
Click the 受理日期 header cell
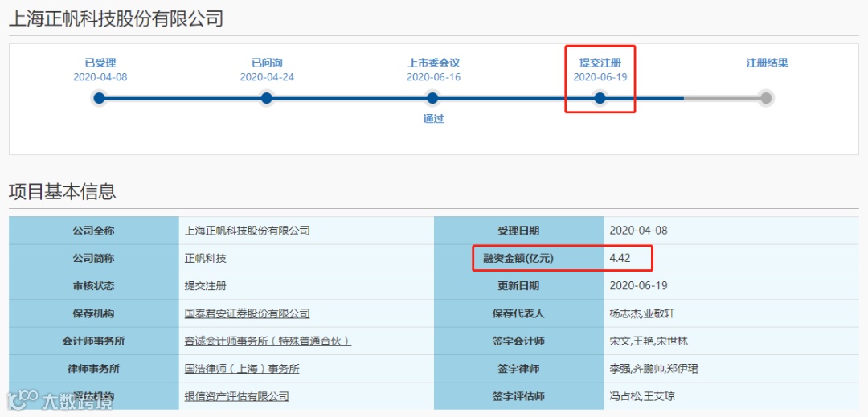click(518, 231)
